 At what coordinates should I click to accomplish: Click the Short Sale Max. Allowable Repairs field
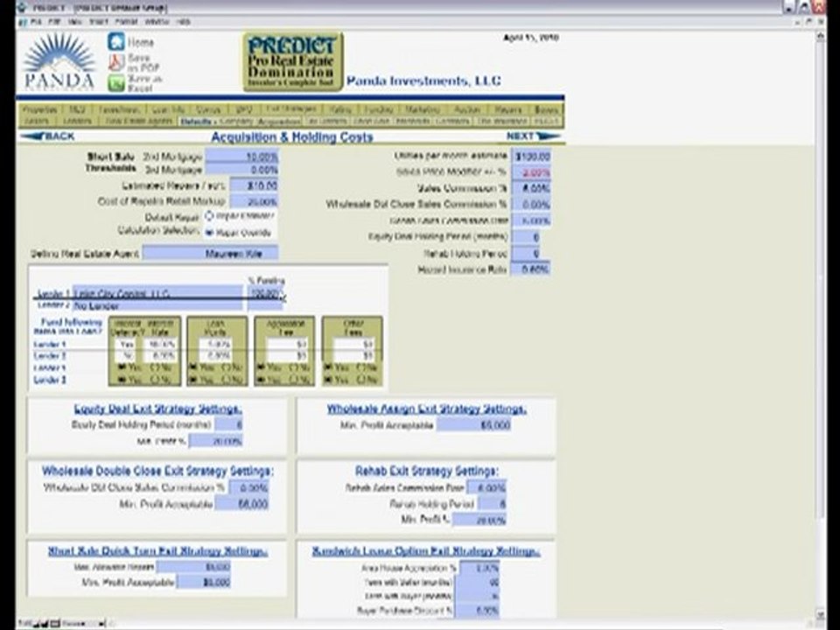[193, 566]
